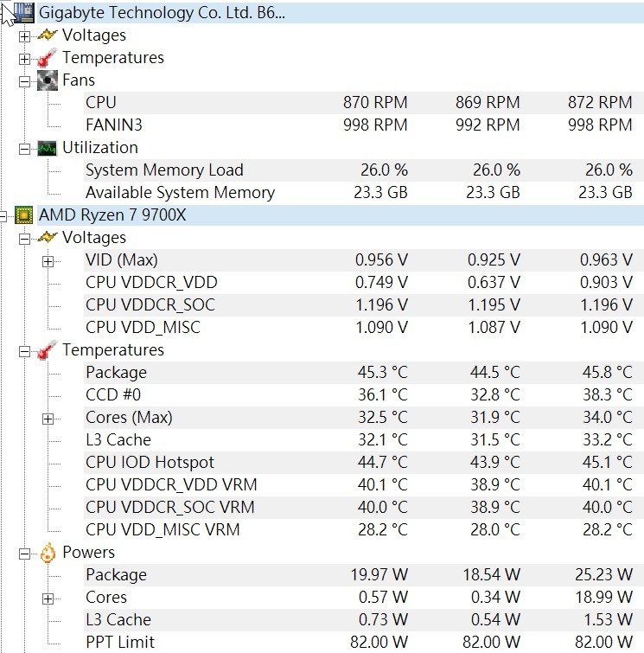This screenshot has height=653, width=644.
Task: Select the Available System Memory row
Action: pos(363,192)
